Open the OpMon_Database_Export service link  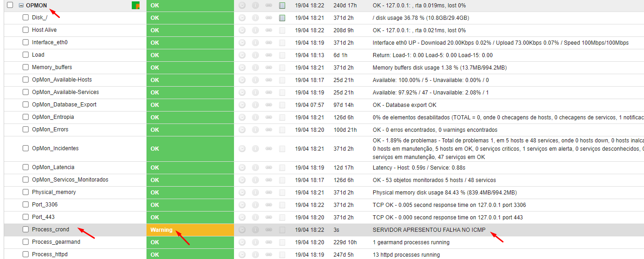64,105
